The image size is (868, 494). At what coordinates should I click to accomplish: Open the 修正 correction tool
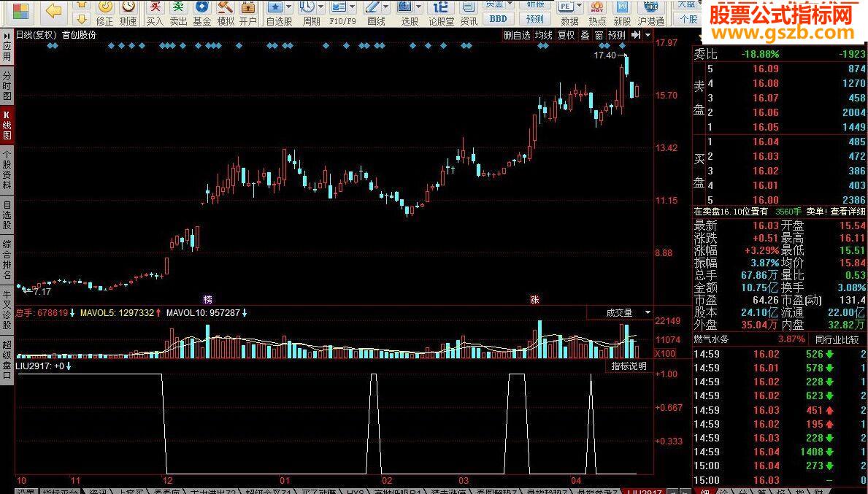point(104,13)
